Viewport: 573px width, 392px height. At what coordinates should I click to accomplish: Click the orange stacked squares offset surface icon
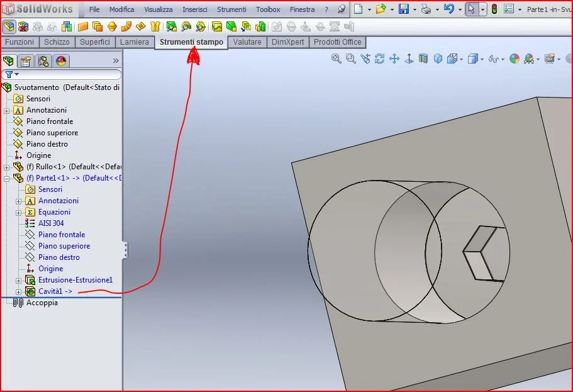97,26
